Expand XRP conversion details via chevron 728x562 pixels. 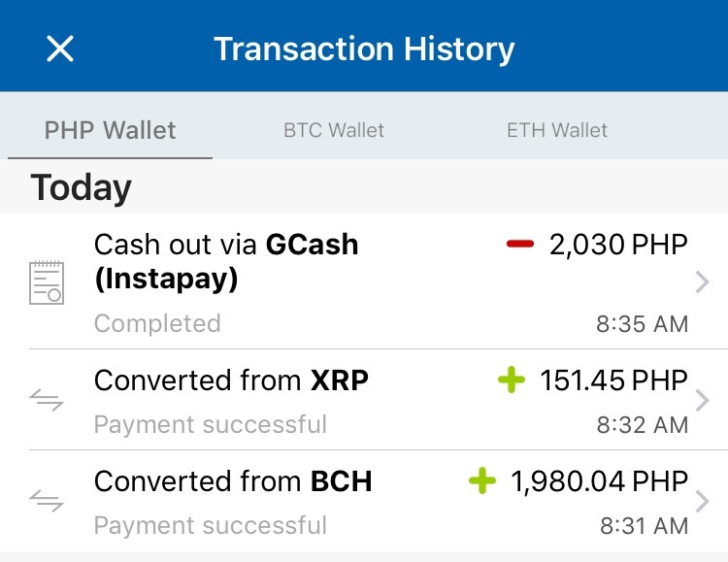coord(703,400)
